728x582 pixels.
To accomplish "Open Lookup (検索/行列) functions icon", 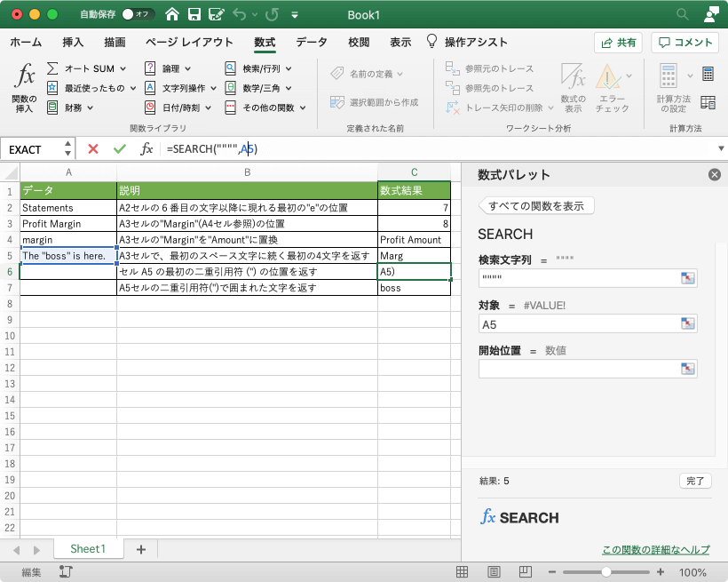I will tap(230, 68).
